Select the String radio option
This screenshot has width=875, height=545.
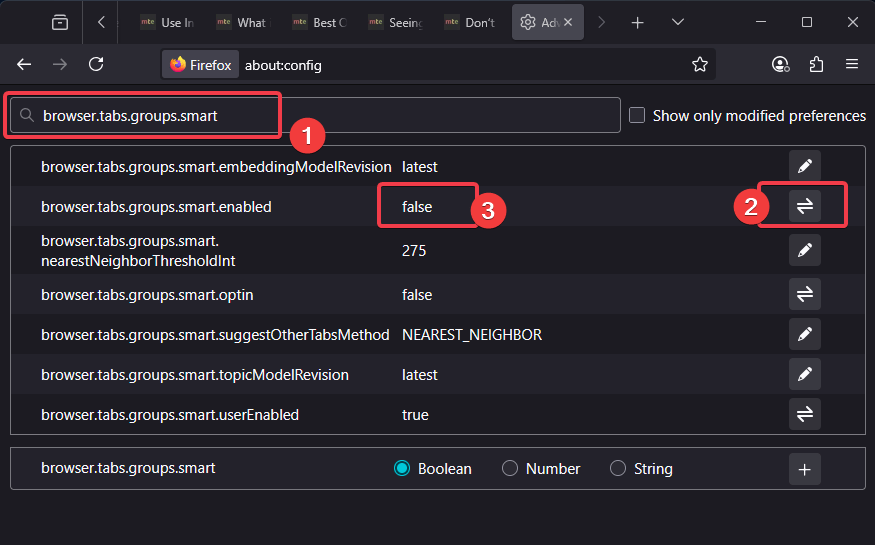pyautogui.click(x=618, y=468)
